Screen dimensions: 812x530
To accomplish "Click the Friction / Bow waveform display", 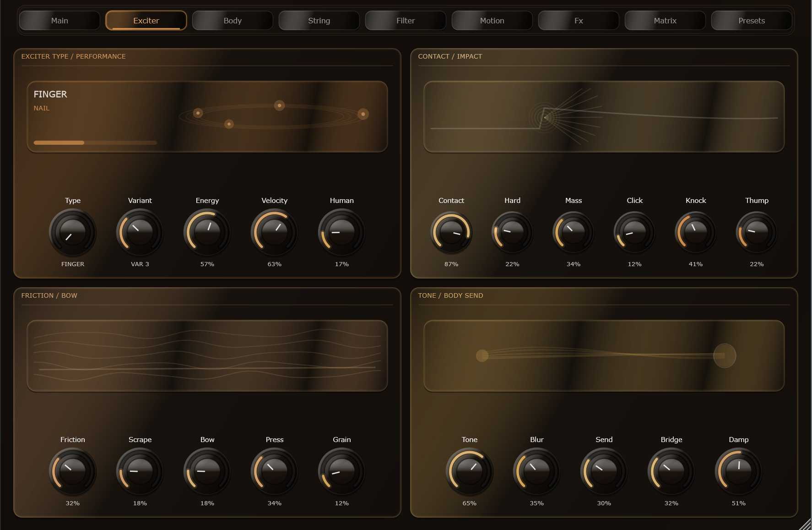I will coord(207,356).
